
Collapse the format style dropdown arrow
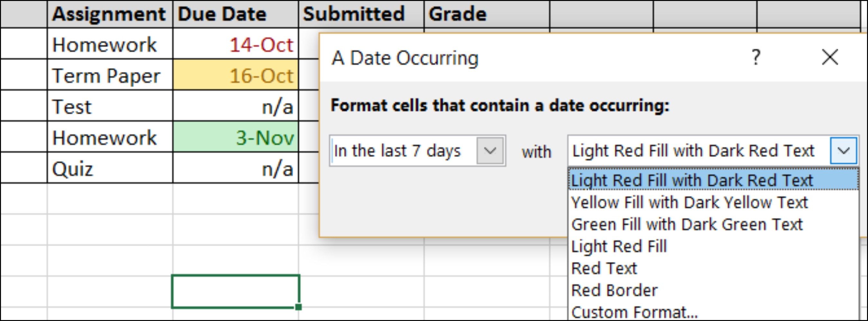click(x=843, y=151)
